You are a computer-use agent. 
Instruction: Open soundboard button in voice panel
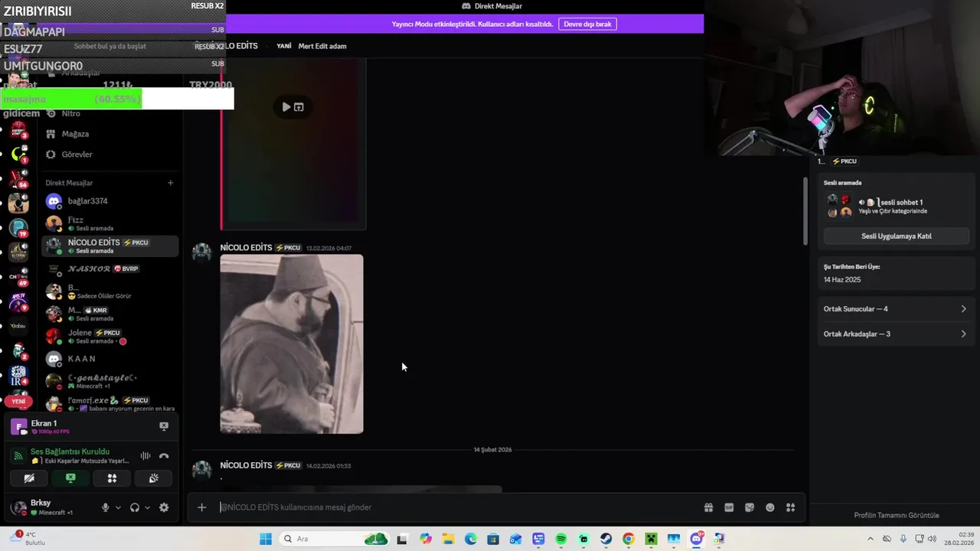(153, 478)
